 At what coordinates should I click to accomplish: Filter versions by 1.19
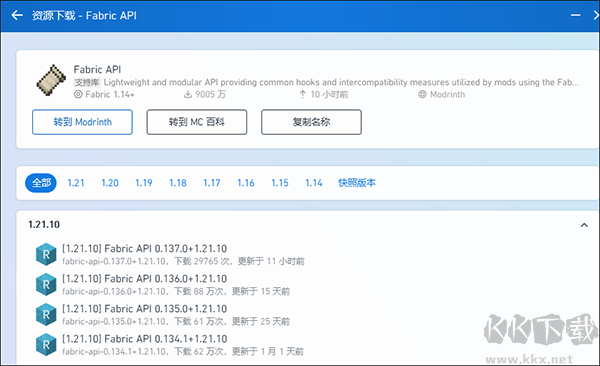point(144,183)
